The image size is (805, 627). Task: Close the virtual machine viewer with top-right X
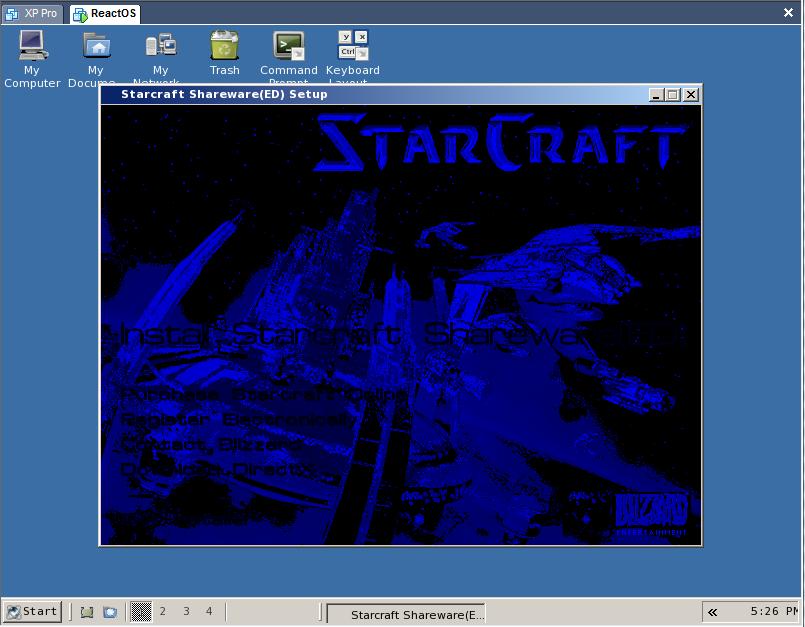point(789,13)
